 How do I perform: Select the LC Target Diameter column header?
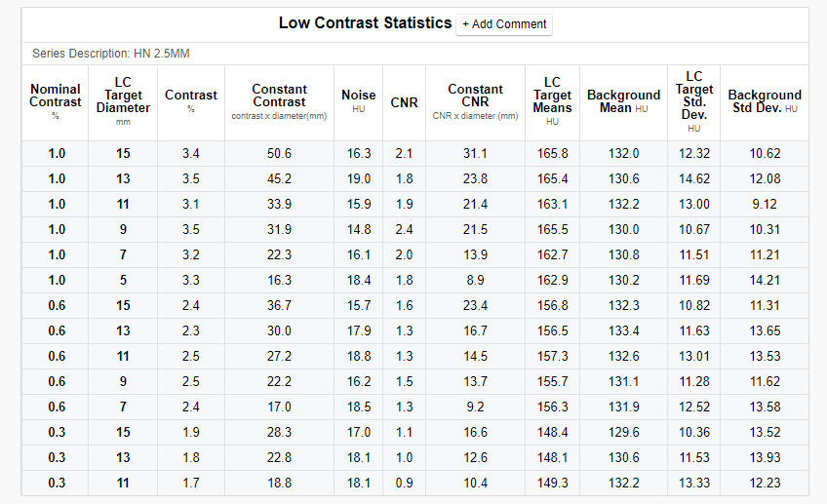tap(123, 100)
